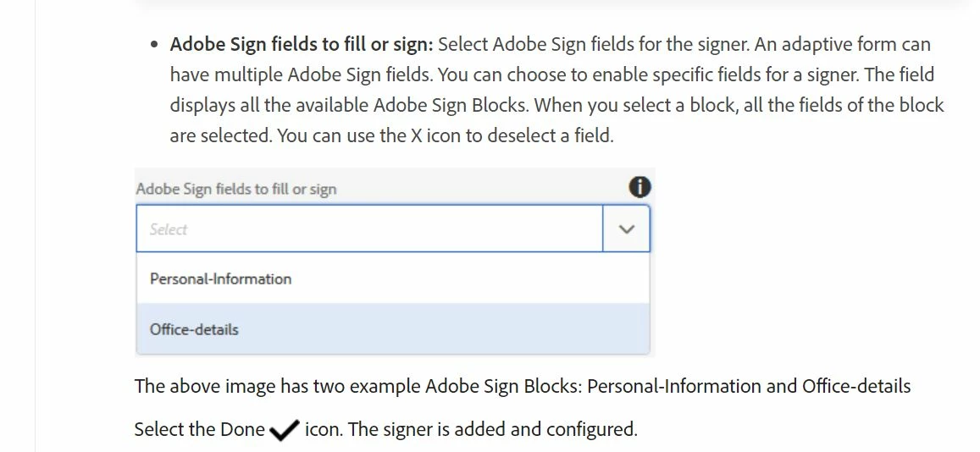Click the Done checkmark icon
The image size is (980, 452).
tap(285, 429)
